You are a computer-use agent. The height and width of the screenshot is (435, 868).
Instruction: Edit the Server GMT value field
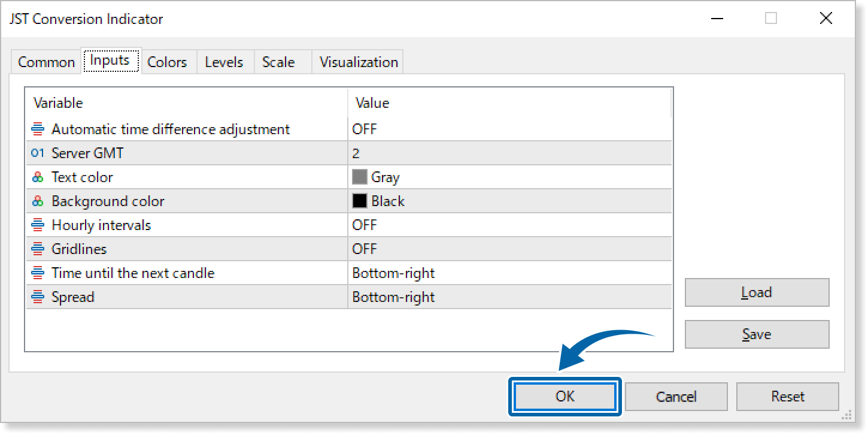coord(509,153)
